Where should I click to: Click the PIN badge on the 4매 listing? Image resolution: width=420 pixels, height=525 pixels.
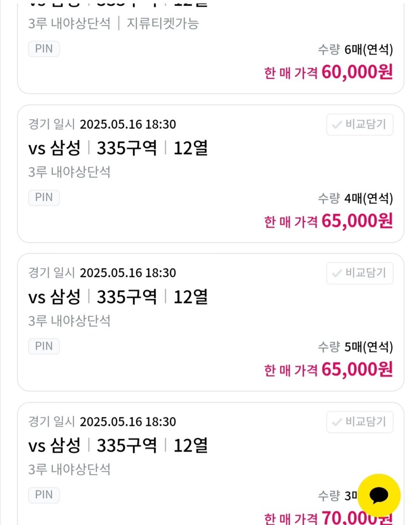coord(44,197)
